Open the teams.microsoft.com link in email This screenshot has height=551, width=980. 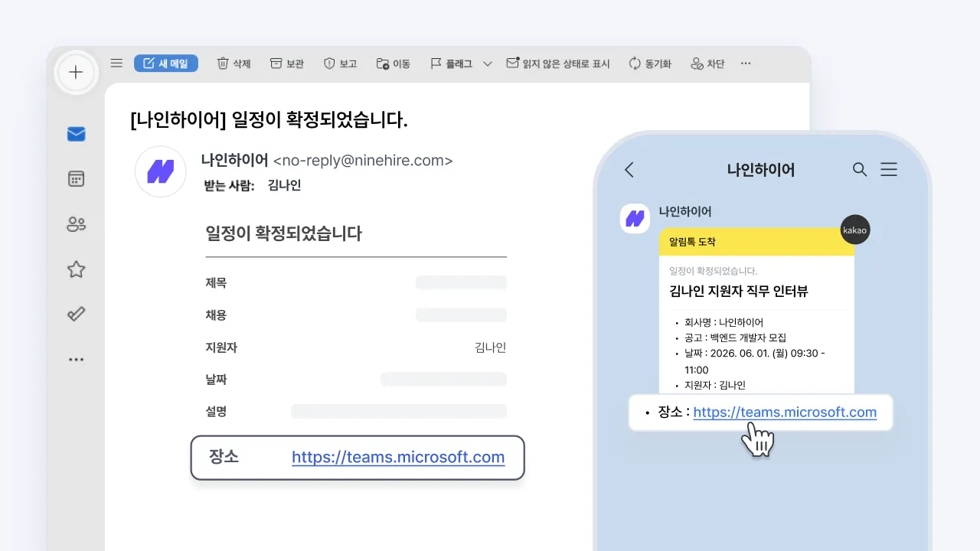click(398, 458)
